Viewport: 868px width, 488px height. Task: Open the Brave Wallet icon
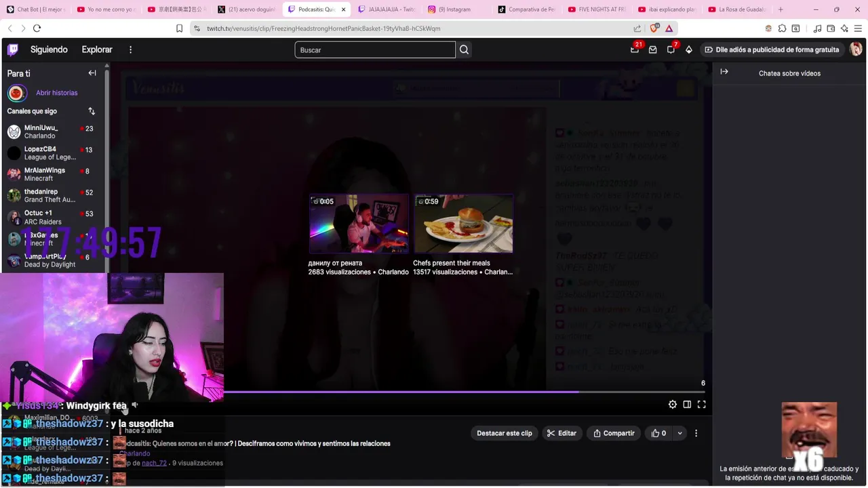coord(831,28)
